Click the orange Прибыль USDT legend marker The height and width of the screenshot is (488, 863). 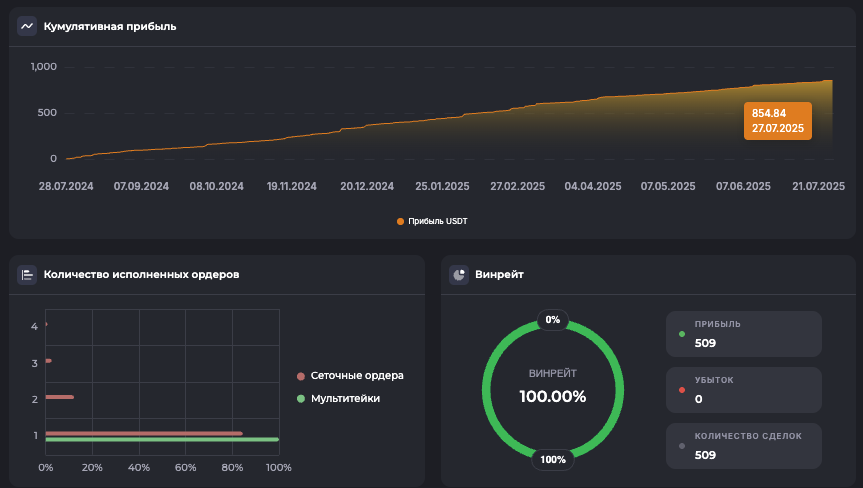click(401, 221)
